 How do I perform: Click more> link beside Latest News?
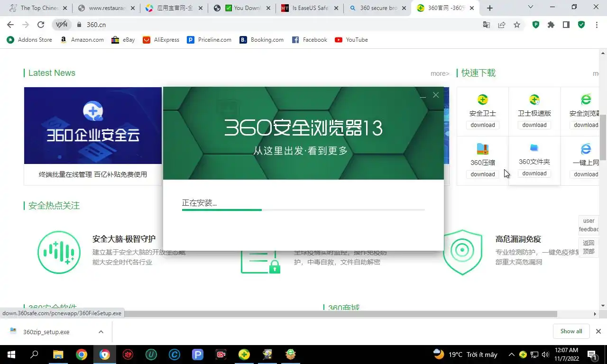pyautogui.click(x=440, y=73)
